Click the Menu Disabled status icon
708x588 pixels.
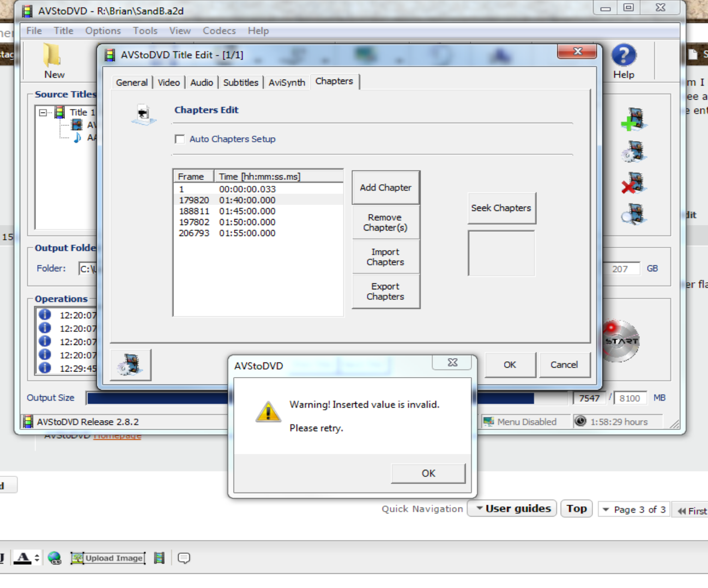[x=488, y=421]
